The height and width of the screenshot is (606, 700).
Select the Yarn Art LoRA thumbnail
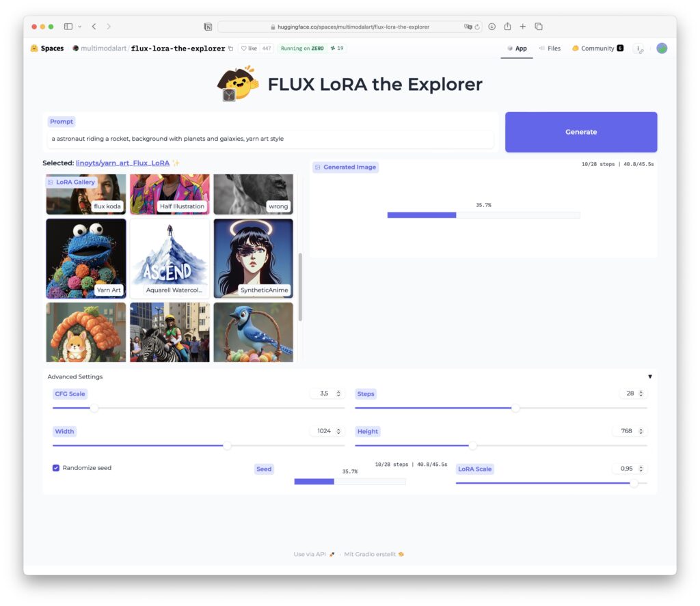(x=85, y=258)
